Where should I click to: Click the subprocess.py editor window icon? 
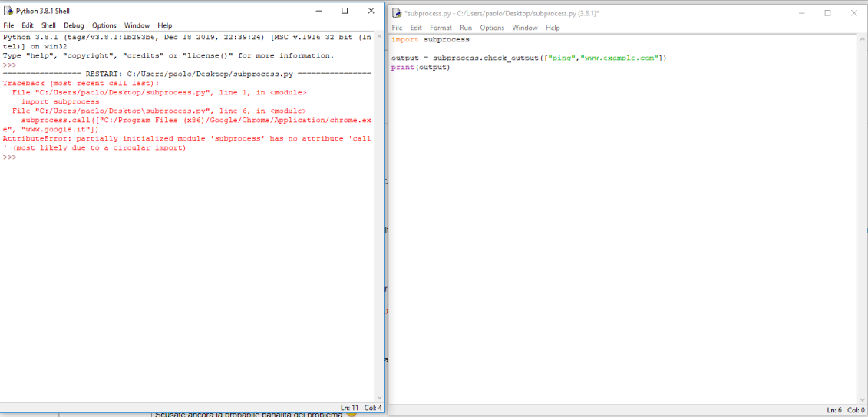coord(397,13)
